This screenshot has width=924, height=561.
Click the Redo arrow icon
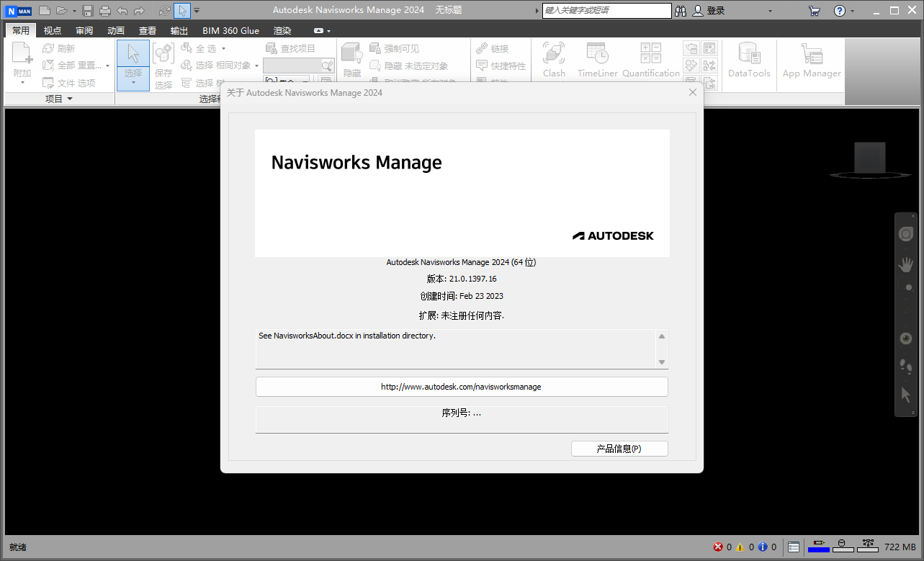click(x=139, y=11)
